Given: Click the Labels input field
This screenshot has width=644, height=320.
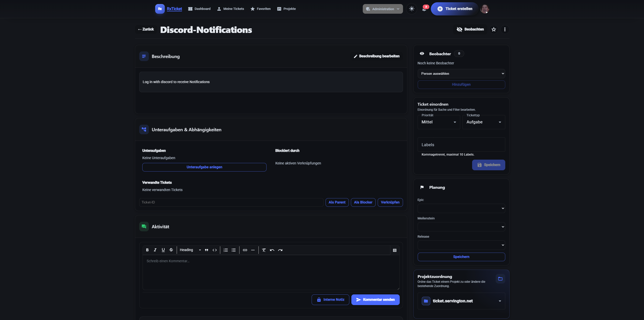Looking at the screenshot, I should pyautogui.click(x=461, y=145).
